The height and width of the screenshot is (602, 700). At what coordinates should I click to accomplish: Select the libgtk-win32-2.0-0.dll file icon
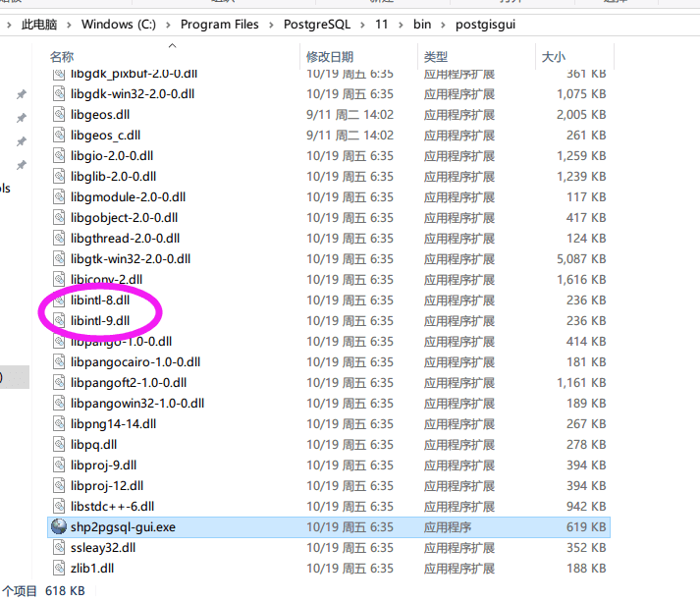(59, 259)
